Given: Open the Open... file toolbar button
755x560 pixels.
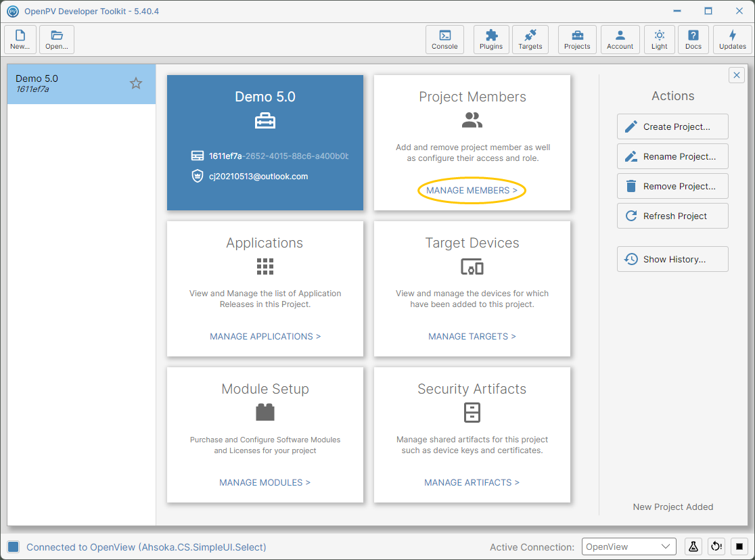Looking at the screenshot, I should point(57,39).
